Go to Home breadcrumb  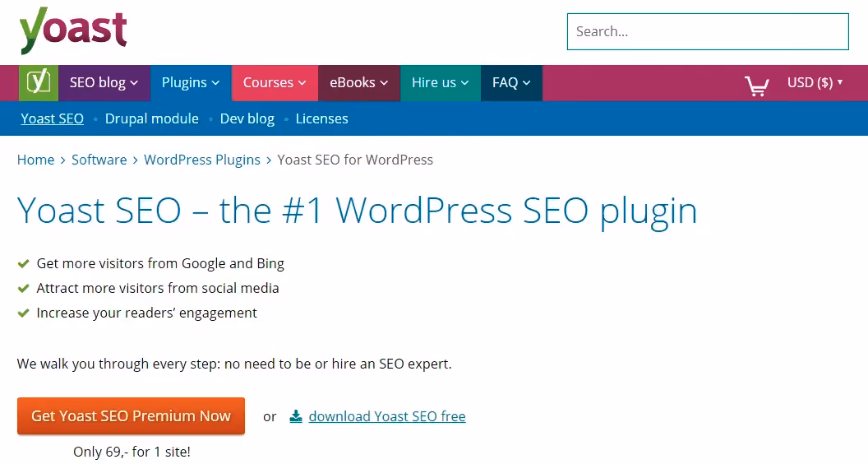point(35,160)
